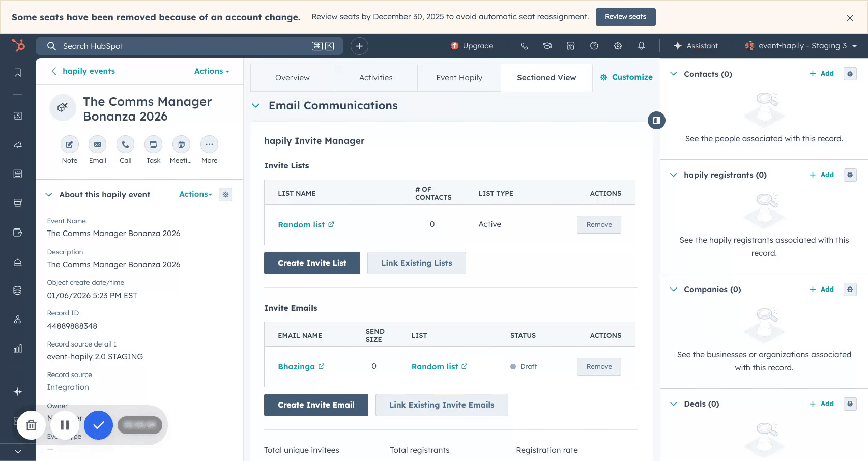Log a Note on the record
This screenshot has width=868, height=461.
[69, 145]
